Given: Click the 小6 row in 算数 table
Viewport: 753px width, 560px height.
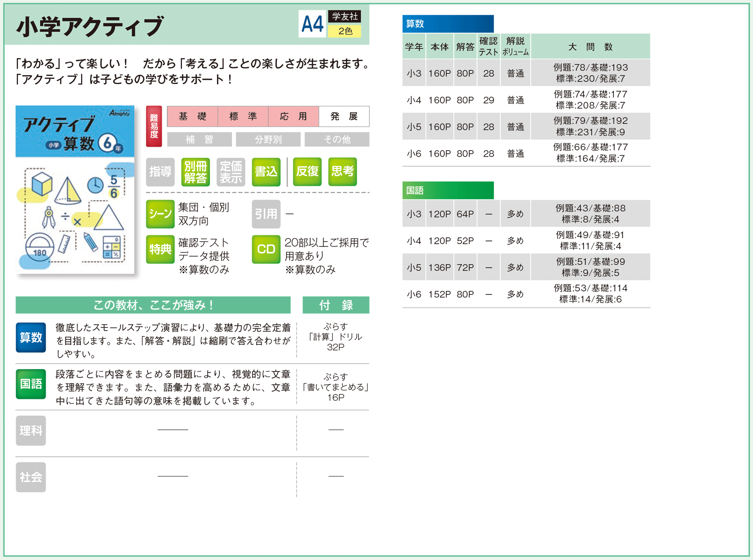Looking at the screenshot, I should pos(526,154).
